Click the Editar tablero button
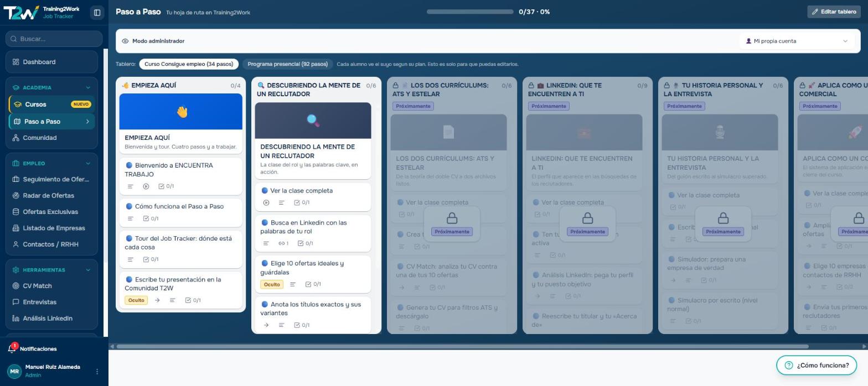This screenshot has width=868, height=386. point(834,12)
